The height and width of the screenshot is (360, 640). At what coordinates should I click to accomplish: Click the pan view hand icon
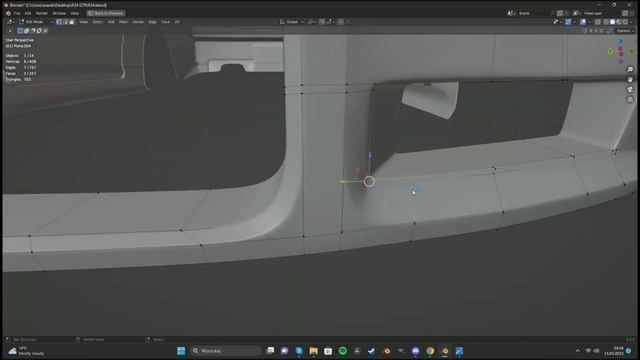(630, 79)
